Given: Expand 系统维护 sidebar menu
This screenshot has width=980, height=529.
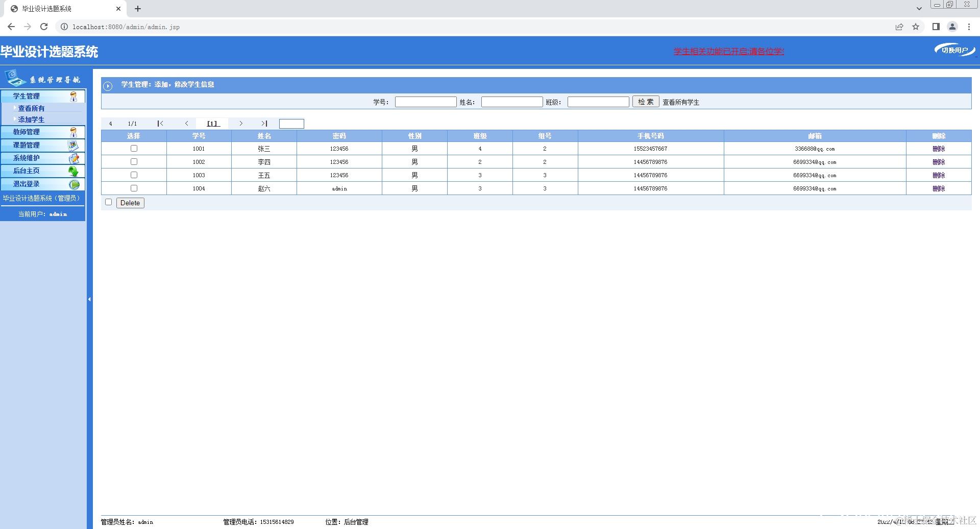Looking at the screenshot, I should coord(42,158).
